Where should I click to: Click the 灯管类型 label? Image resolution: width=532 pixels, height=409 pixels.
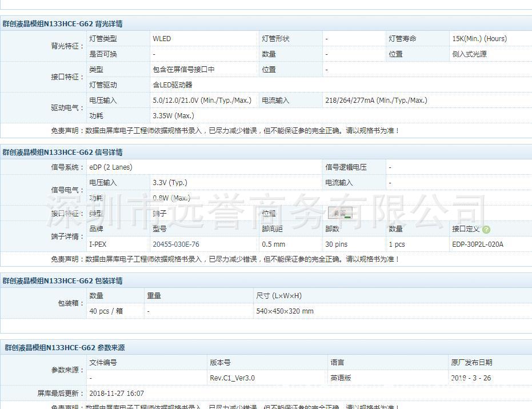[103, 39]
